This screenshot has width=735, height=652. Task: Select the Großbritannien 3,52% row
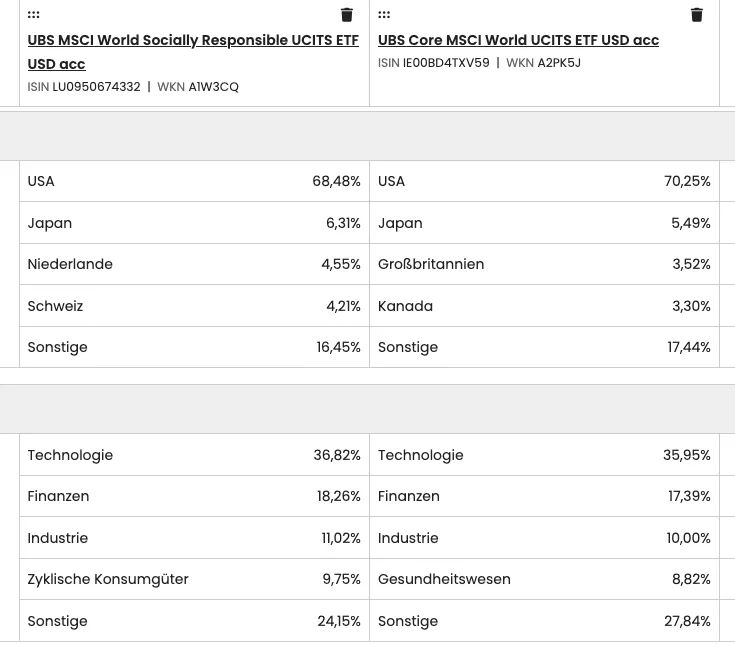tap(544, 264)
